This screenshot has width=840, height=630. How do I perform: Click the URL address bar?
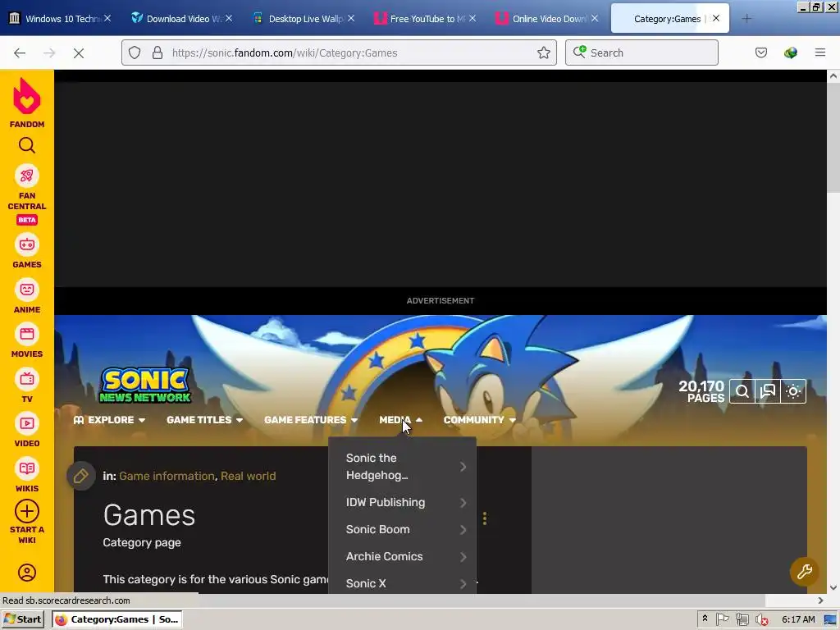(x=339, y=52)
